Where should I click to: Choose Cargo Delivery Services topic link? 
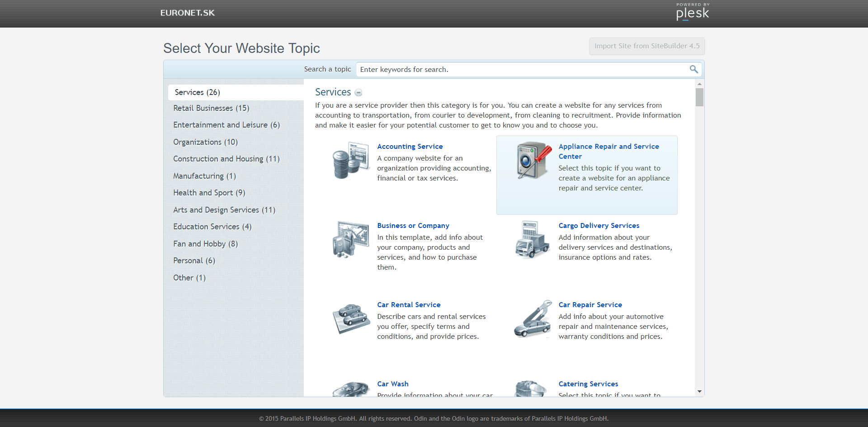[599, 226]
